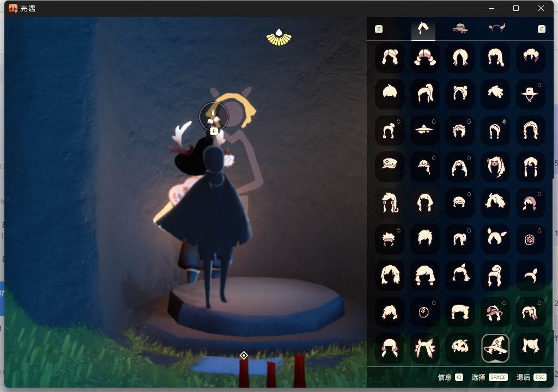The height and width of the screenshot is (392, 558).
Task: Select the side ponytail with pink ribbon
Action: [530, 312]
